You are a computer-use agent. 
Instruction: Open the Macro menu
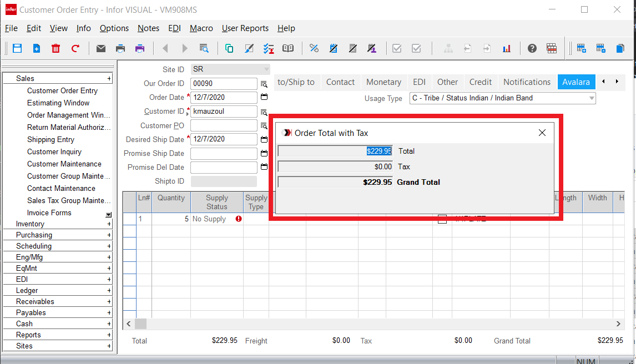(x=201, y=28)
